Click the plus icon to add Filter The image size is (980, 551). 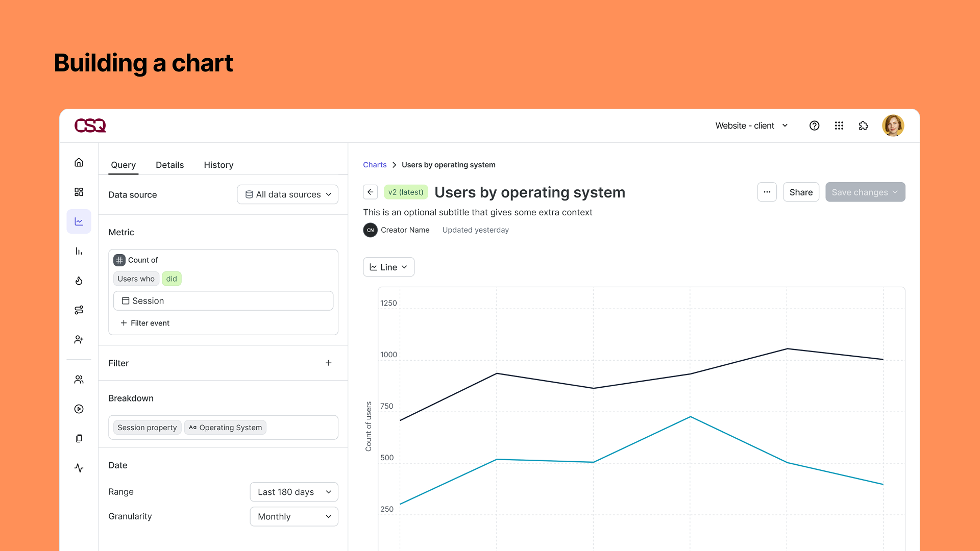[329, 363]
